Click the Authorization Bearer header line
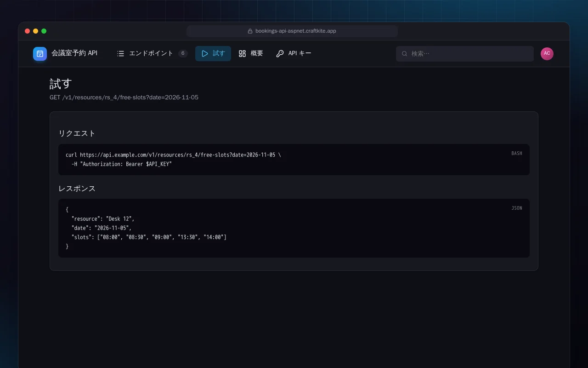 [122, 164]
